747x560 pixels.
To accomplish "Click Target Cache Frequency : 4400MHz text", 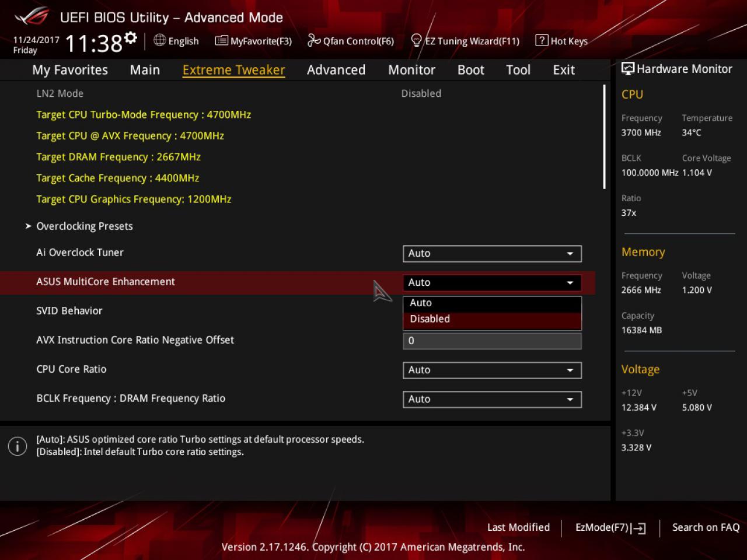I will [118, 178].
